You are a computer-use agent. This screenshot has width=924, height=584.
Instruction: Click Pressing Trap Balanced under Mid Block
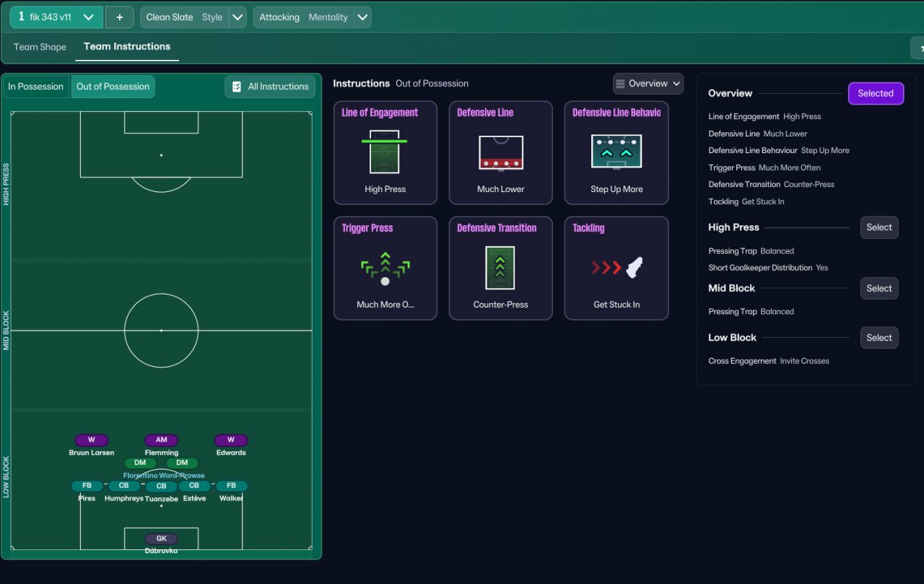(751, 312)
